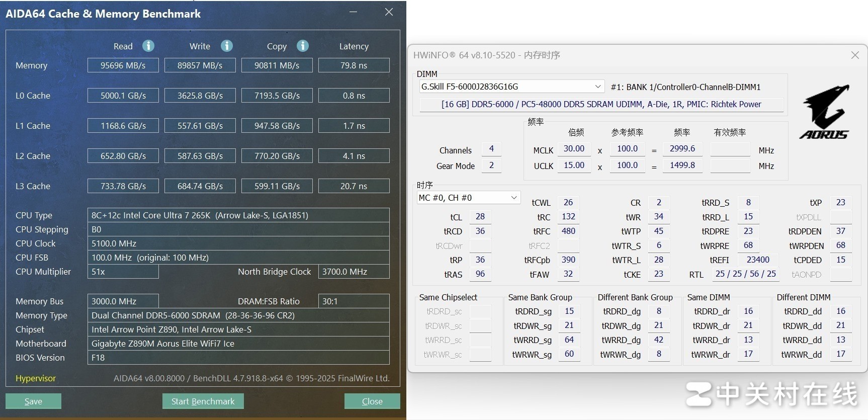
Task: Click the Copy column info icon
Action: tap(303, 46)
